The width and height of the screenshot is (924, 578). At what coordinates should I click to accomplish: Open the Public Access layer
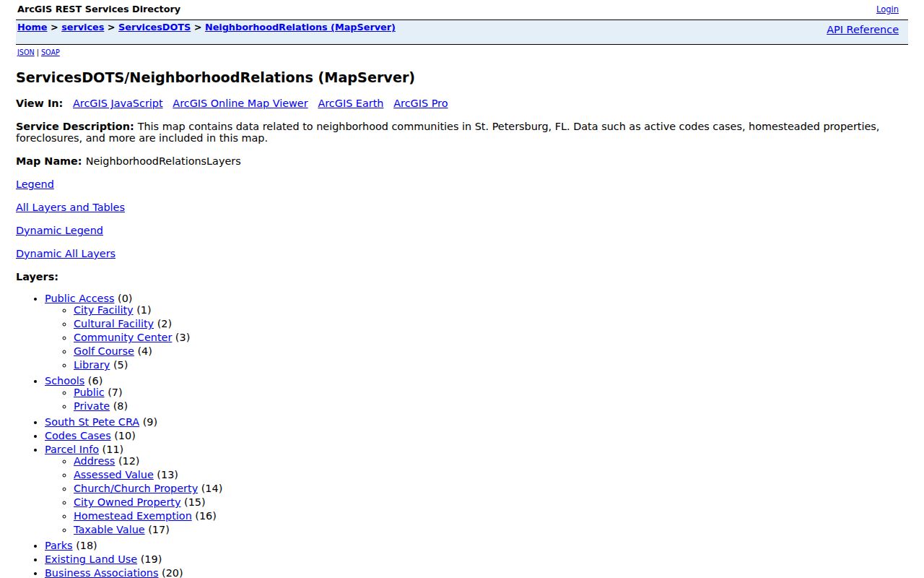tap(79, 298)
